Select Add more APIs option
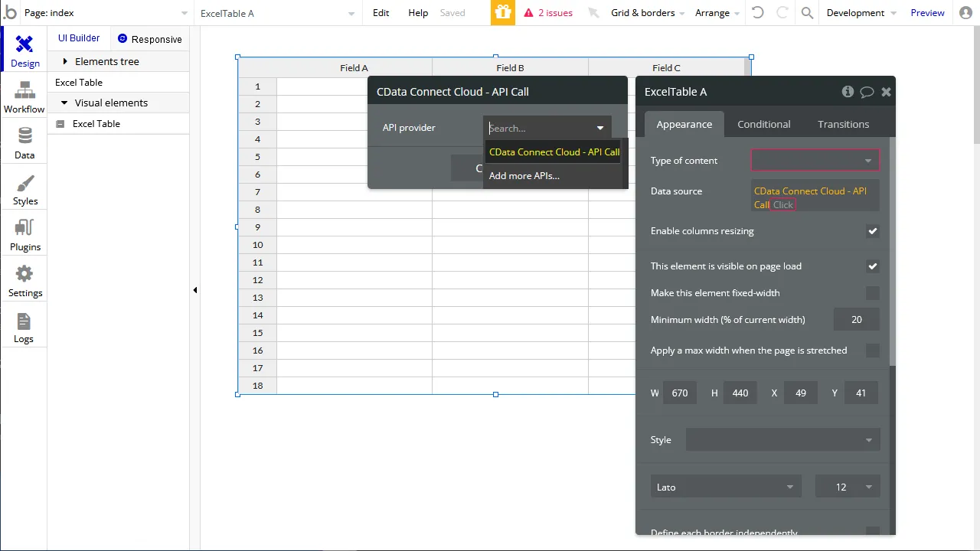The image size is (980, 551). tap(524, 175)
